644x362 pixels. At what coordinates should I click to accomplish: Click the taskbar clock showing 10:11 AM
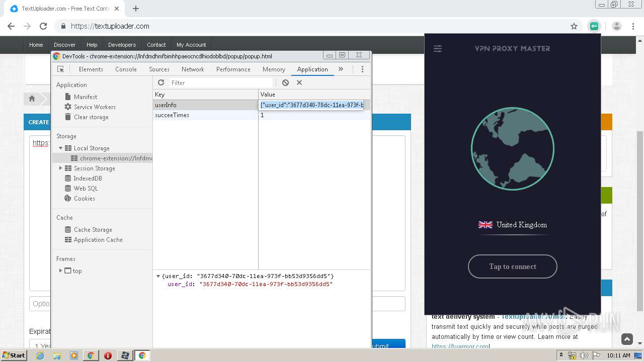[x=618, y=355]
